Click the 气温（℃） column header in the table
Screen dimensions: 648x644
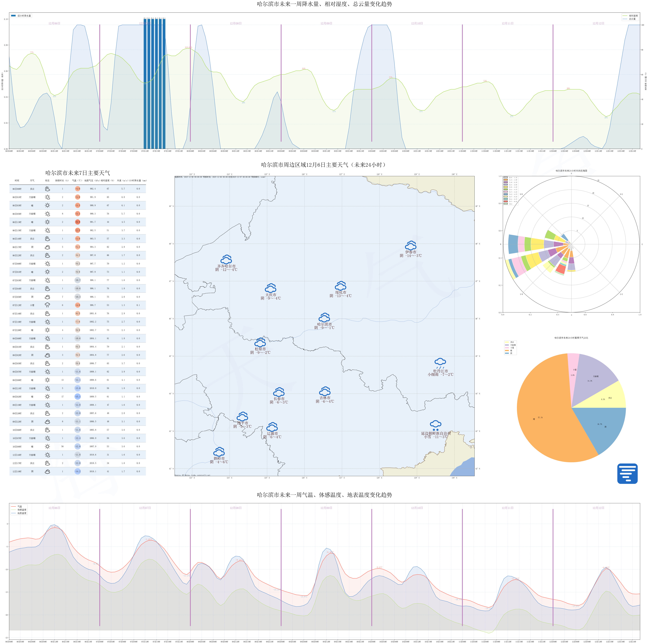[x=77, y=181]
